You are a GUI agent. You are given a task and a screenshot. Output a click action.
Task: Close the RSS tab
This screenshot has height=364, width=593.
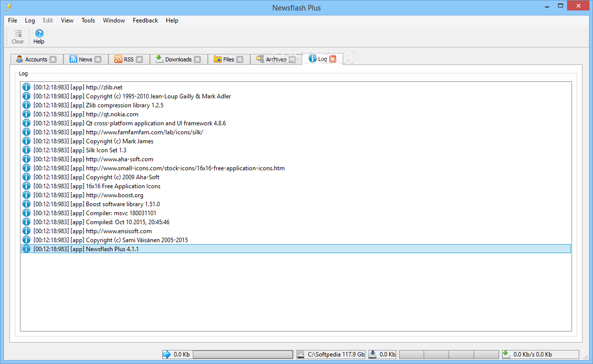coord(139,59)
